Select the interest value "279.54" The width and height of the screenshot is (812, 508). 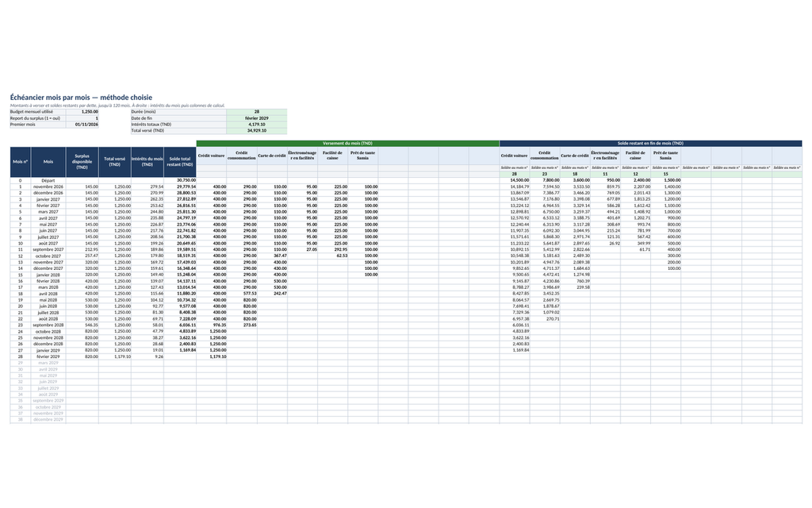pyautogui.click(x=156, y=187)
